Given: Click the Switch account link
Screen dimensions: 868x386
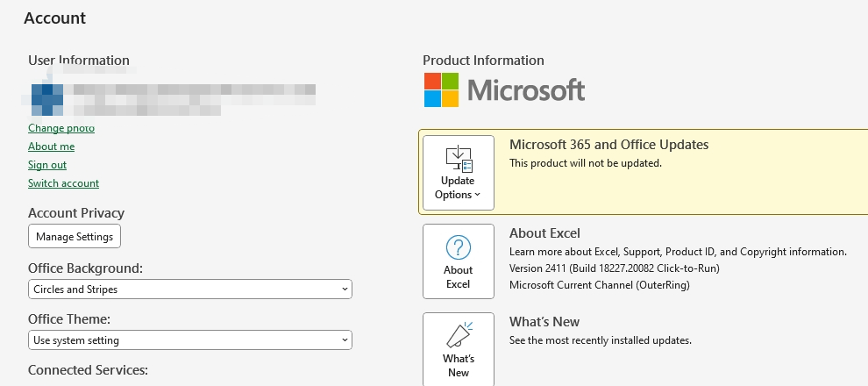Looking at the screenshot, I should (x=64, y=182).
